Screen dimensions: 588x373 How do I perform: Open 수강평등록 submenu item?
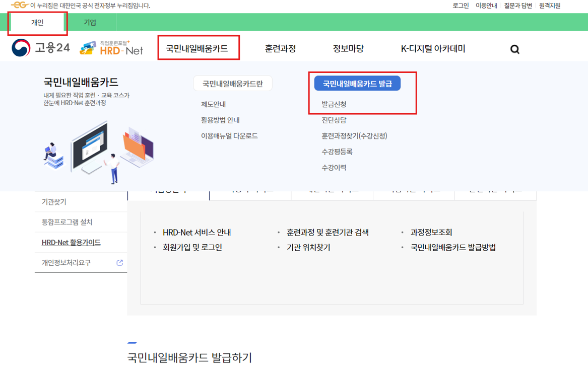[337, 152]
